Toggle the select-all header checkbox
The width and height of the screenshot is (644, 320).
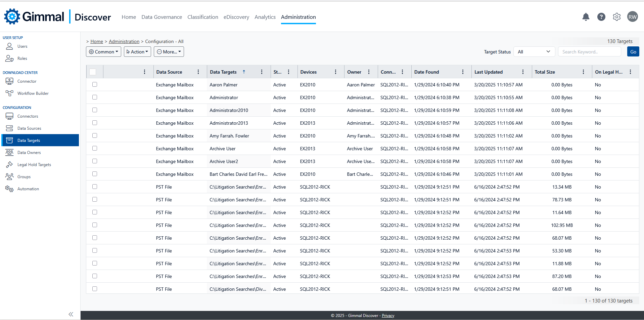(x=93, y=72)
